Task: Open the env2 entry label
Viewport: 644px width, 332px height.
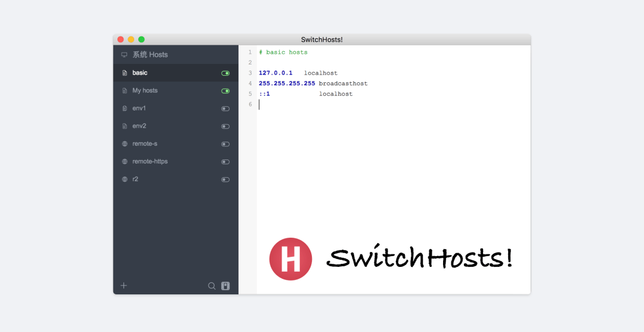Action: point(139,126)
